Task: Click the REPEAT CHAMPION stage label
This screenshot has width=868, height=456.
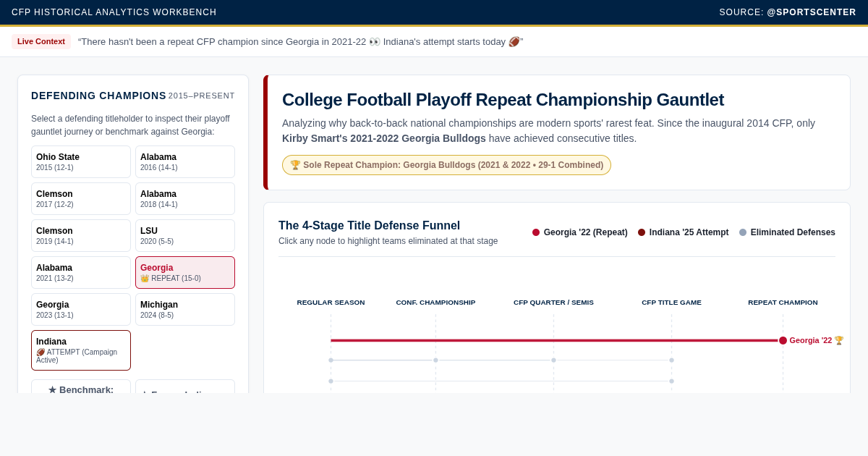Action: pos(783,303)
